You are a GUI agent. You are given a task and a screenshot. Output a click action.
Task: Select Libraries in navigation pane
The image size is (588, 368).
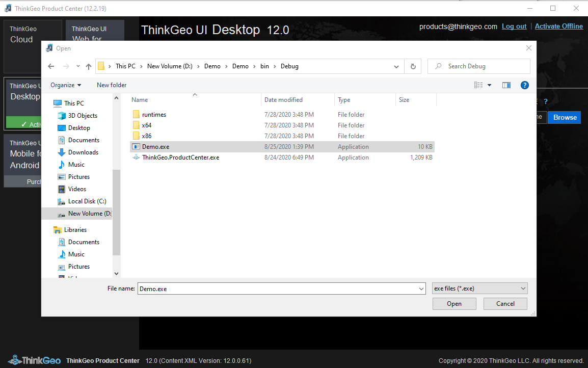[x=70, y=230]
